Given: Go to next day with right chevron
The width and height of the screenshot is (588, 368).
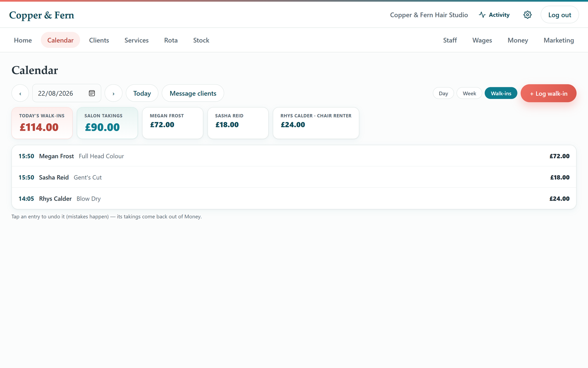Looking at the screenshot, I should 114,93.
